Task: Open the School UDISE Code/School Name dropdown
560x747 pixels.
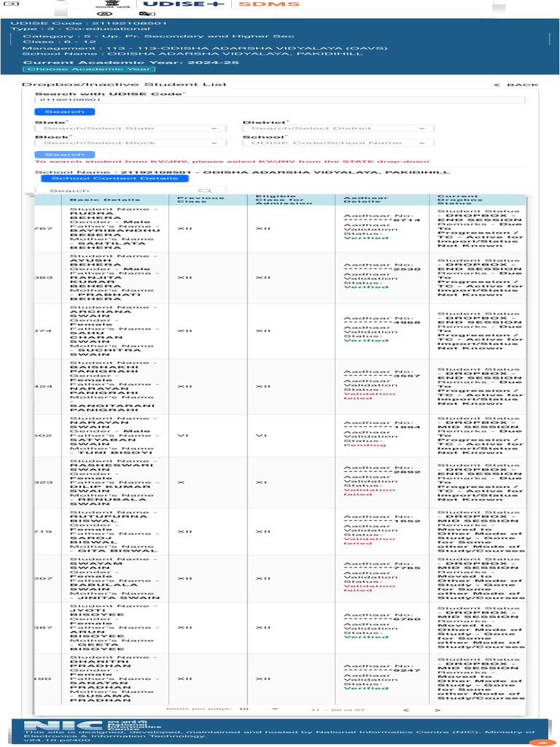Action: 338,143
